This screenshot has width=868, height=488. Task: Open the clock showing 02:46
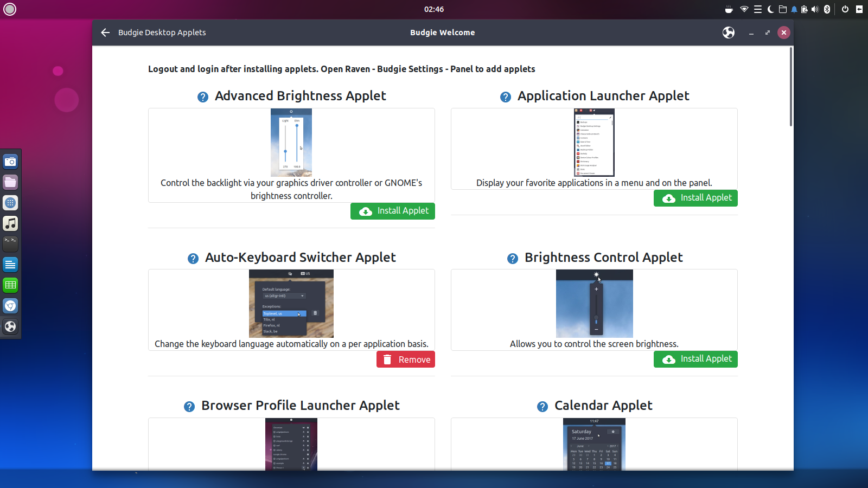(x=434, y=9)
